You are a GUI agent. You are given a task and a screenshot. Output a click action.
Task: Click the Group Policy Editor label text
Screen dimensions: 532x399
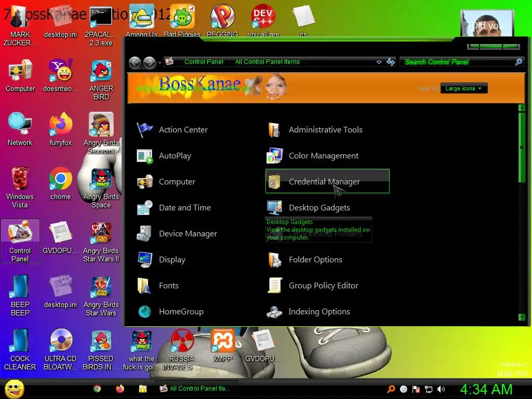click(323, 286)
